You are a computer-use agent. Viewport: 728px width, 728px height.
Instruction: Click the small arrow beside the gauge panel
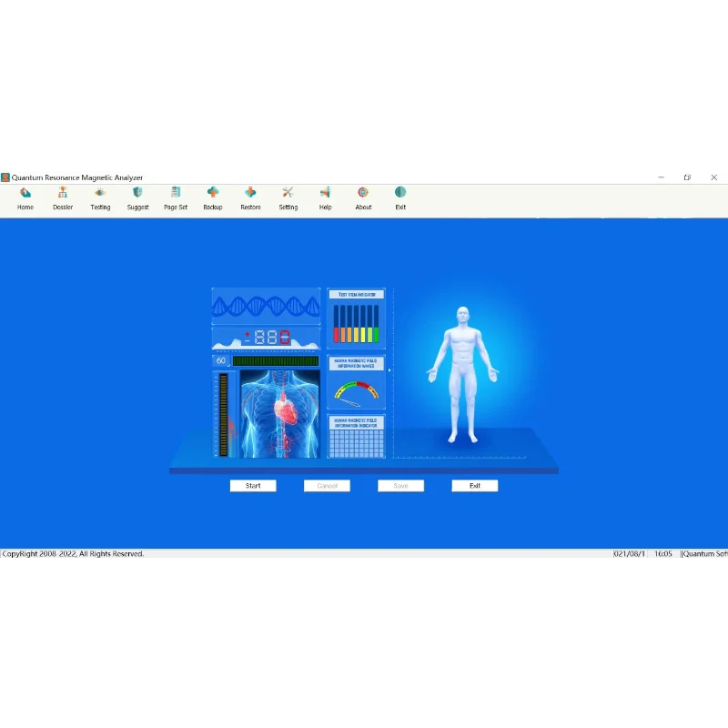(389, 370)
